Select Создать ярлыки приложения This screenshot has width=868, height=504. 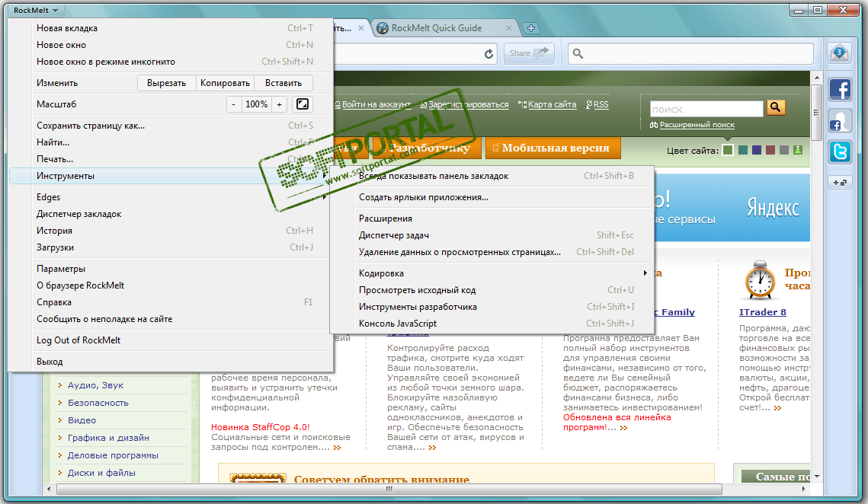coord(492,197)
